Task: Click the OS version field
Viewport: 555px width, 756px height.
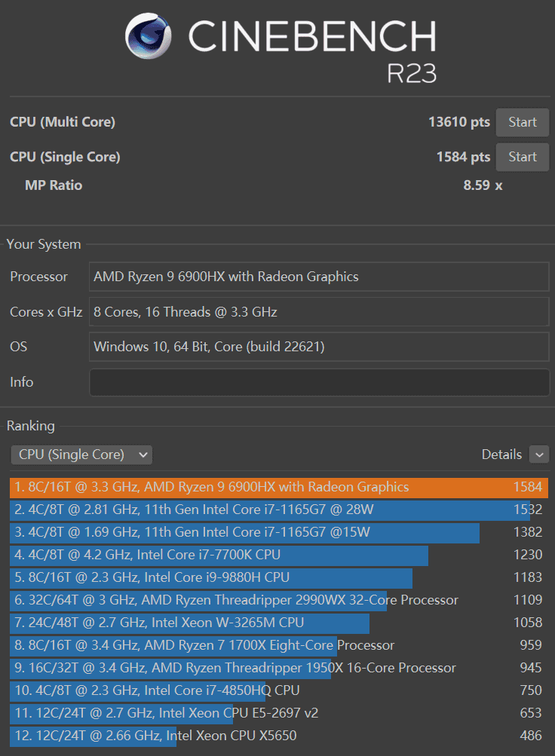Action: [x=319, y=347]
